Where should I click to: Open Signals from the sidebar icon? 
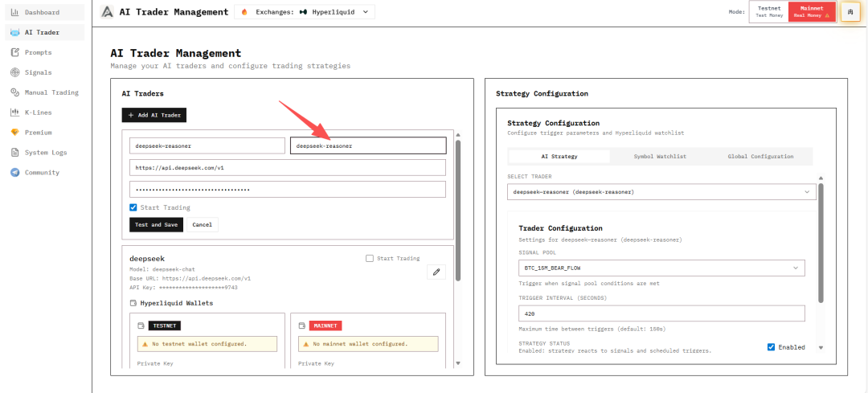14,72
